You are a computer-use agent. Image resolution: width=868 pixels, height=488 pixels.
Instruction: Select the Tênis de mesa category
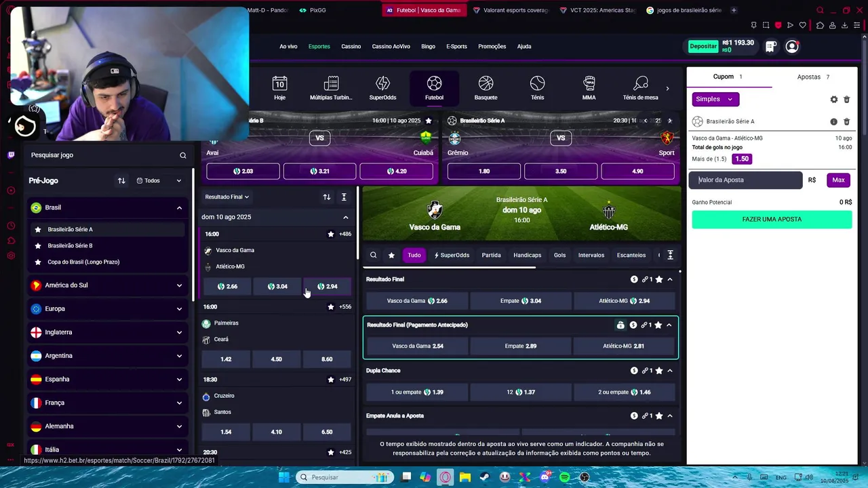[640, 88]
